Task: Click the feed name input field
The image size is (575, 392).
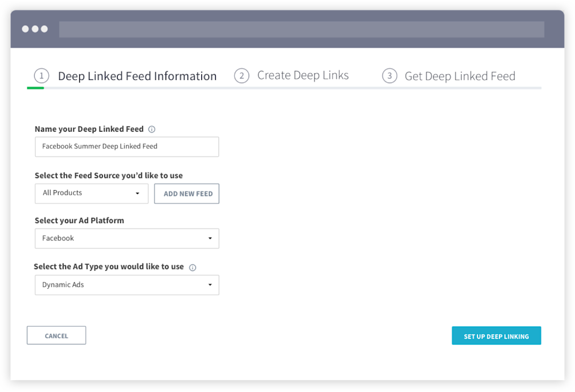Action: pyautogui.click(x=127, y=146)
